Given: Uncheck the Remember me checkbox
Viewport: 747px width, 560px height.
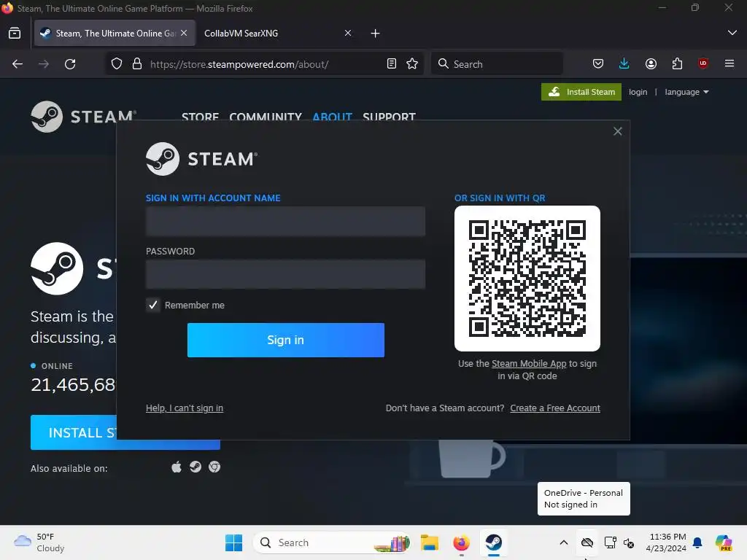Looking at the screenshot, I should (153, 305).
